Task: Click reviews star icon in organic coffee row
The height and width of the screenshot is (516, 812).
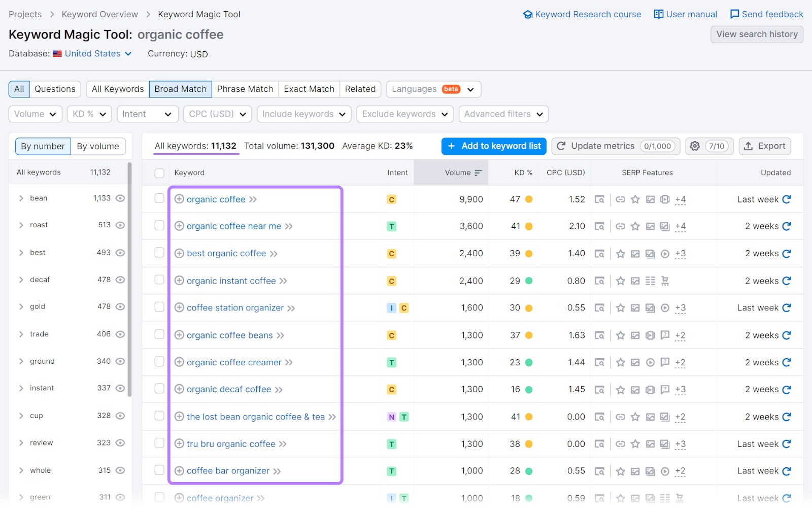Action: 635,199
